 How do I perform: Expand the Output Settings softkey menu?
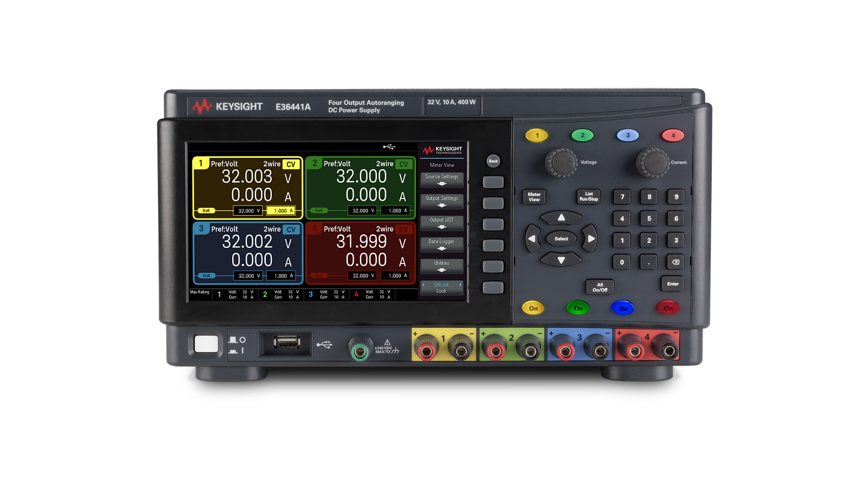pyautogui.click(x=442, y=201)
